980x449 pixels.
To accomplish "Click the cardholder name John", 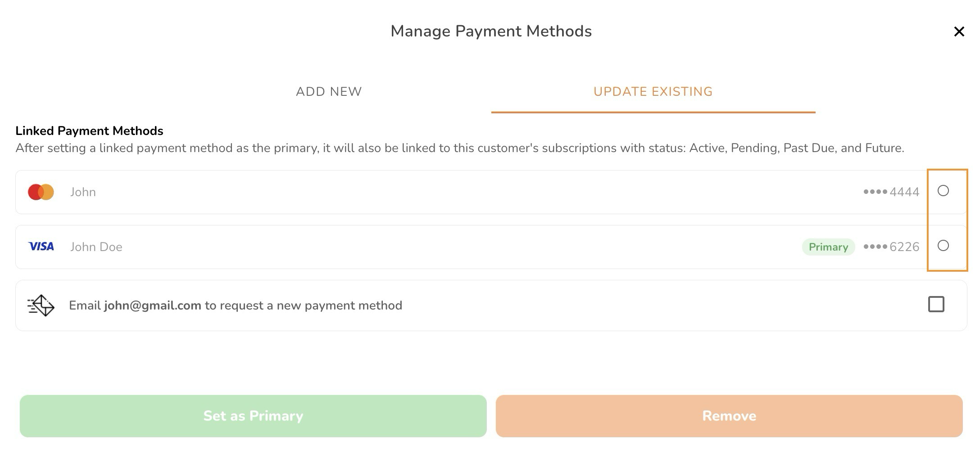I will pos(83,192).
